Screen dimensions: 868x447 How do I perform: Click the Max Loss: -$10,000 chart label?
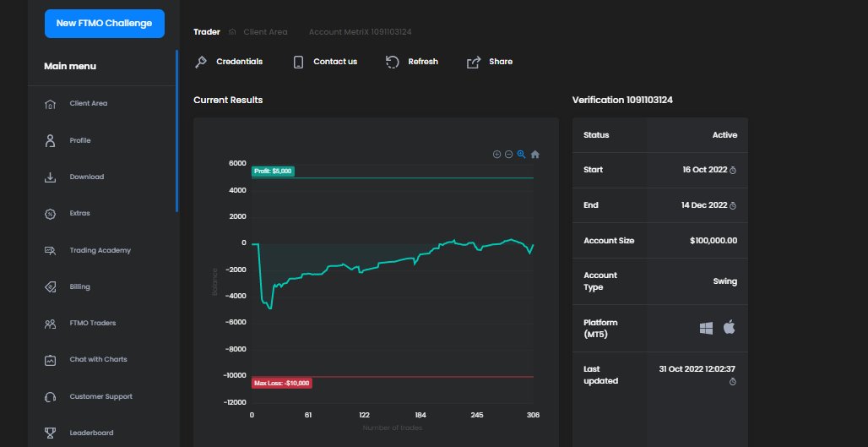click(x=282, y=384)
